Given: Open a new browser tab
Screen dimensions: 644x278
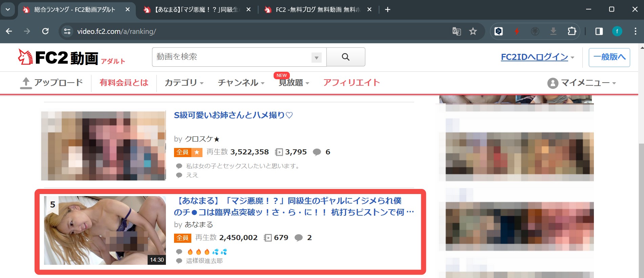Looking at the screenshot, I should 388,9.
